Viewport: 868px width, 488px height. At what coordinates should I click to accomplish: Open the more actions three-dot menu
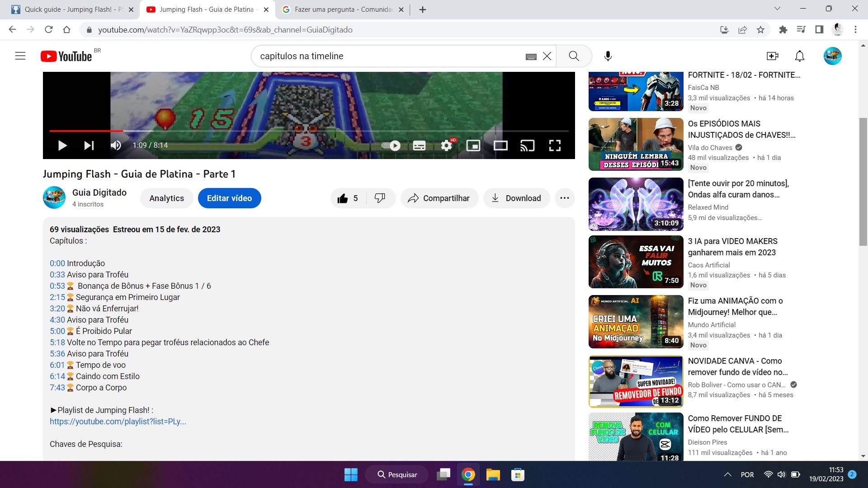tap(565, 198)
